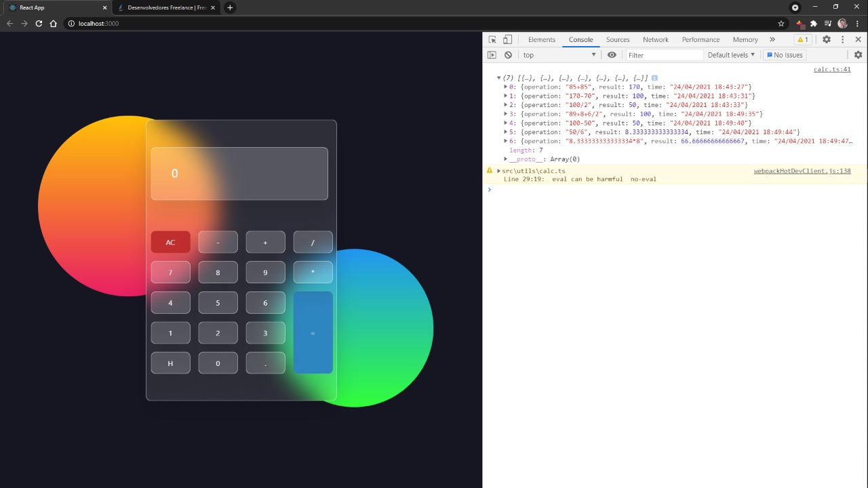Click the browser reload icon
The image size is (868, 488).
click(x=39, y=23)
